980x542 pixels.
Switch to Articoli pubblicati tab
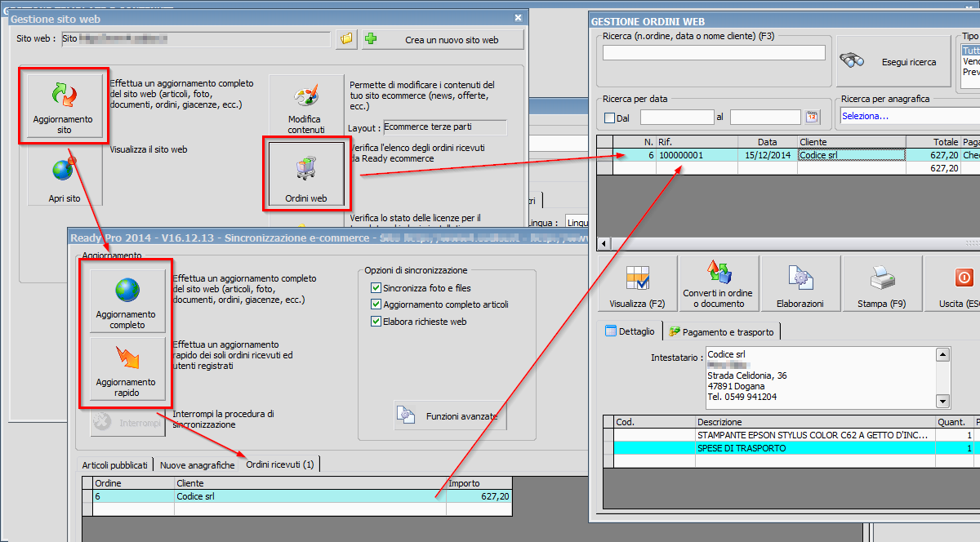(x=115, y=464)
